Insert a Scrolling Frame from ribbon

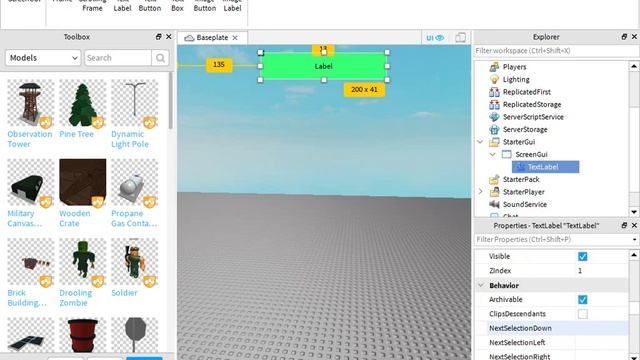click(x=93, y=6)
